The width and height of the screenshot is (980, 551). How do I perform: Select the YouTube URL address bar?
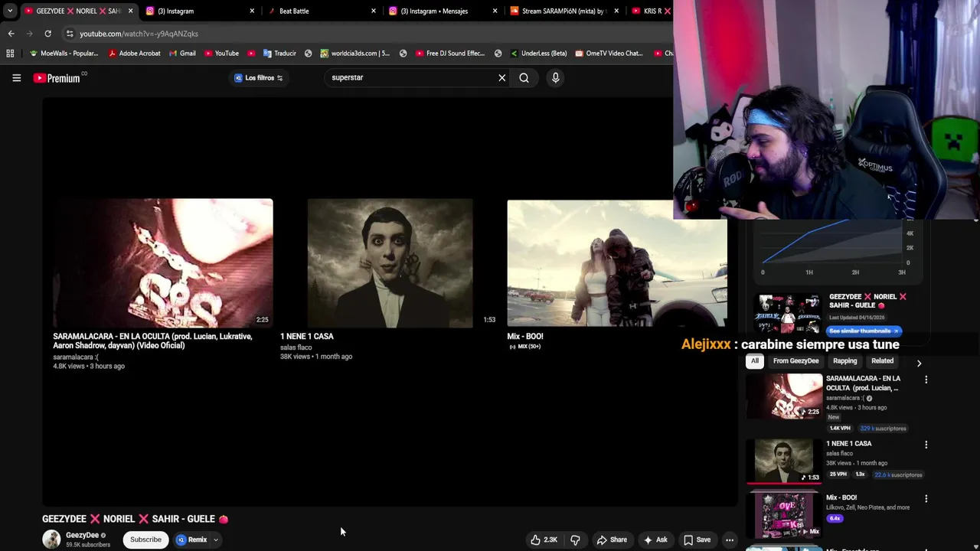click(139, 34)
